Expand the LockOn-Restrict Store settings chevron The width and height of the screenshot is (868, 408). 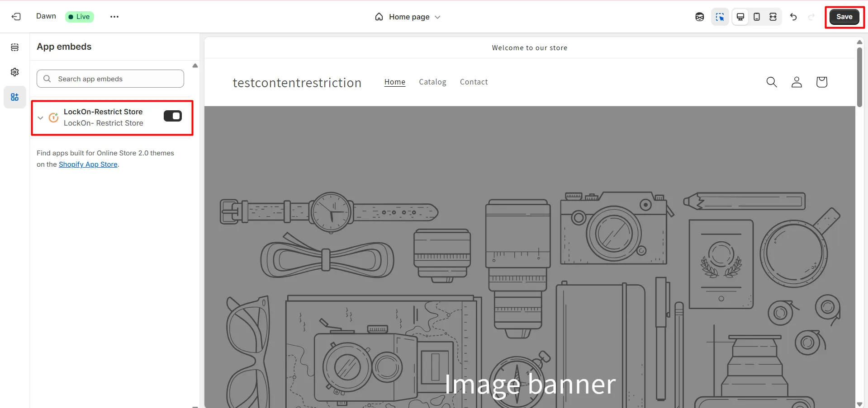point(40,117)
